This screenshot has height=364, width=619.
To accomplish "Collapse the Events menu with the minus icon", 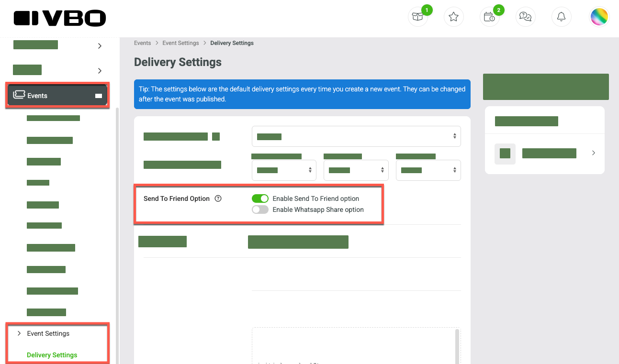I will 99,96.
